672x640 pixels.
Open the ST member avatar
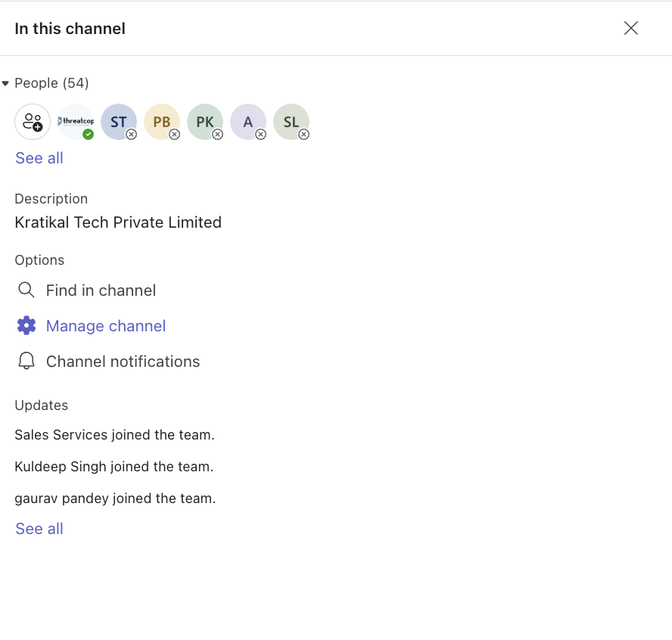click(119, 122)
